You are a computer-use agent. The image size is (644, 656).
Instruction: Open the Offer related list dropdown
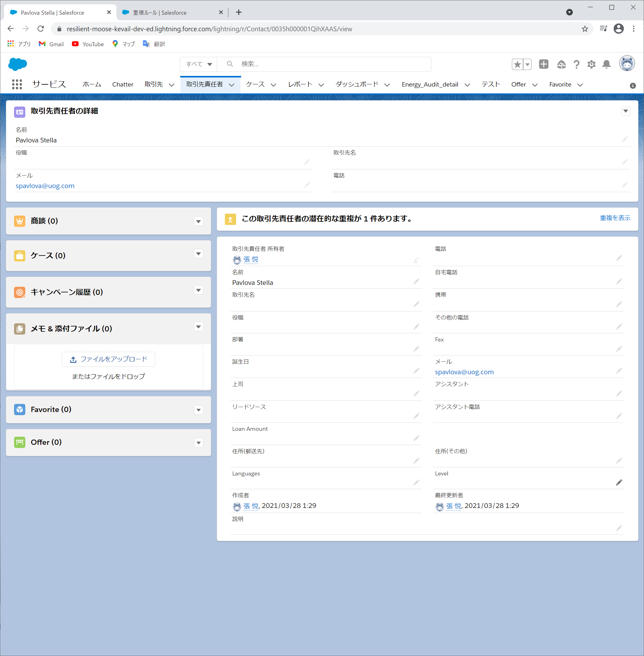point(199,443)
